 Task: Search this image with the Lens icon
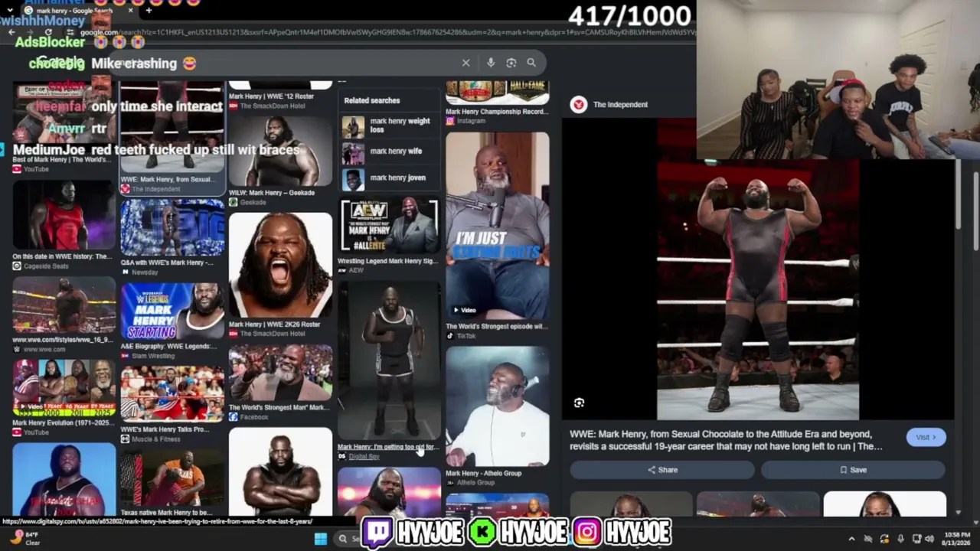click(x=579, y=403)
